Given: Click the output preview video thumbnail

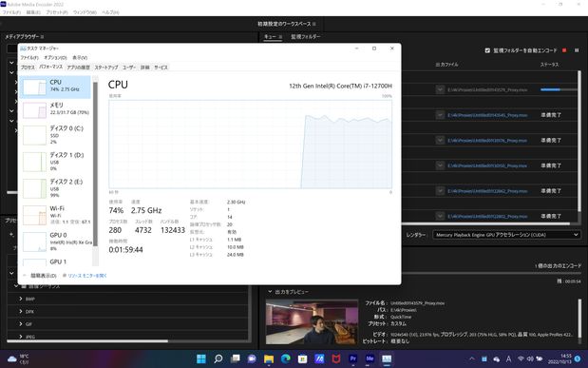Looking at the screenshot, I should (312, 321).
